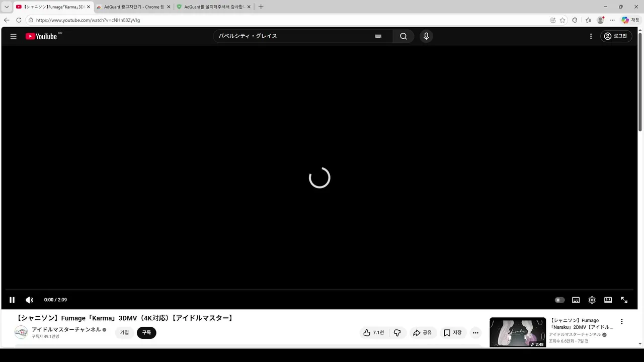Open options for Naraku recommended video
644x362 pixels.
[x=621, y=322]
